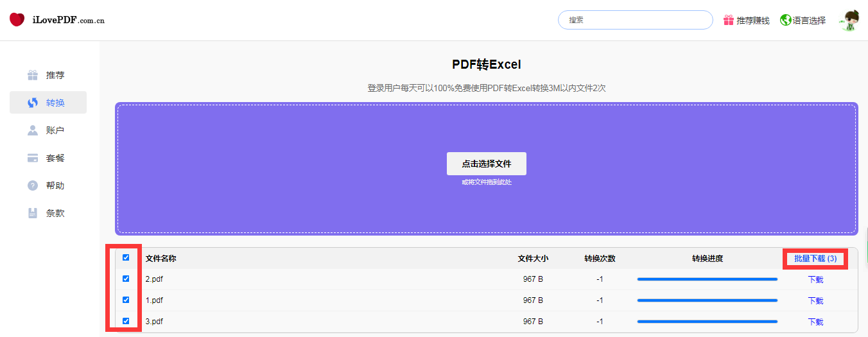The width and height of the screenshot is (868, 337).
Task: Open the 语言选择 language menu
Action: [808, 21]
